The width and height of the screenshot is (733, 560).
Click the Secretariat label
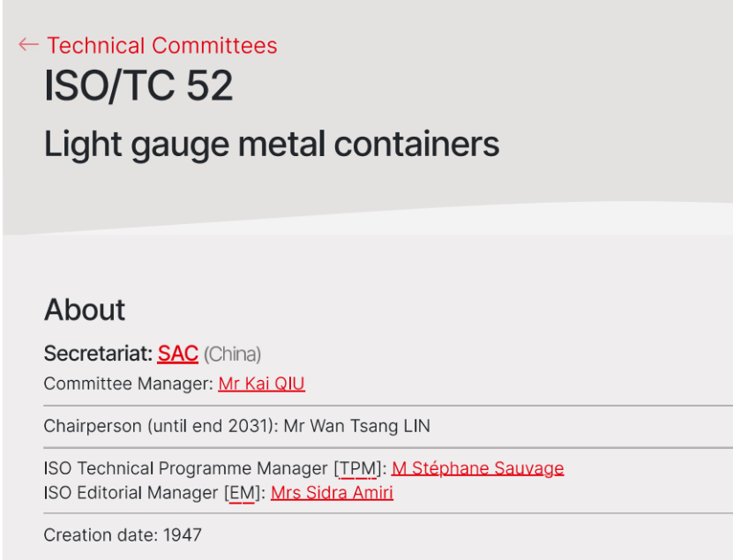97,355
